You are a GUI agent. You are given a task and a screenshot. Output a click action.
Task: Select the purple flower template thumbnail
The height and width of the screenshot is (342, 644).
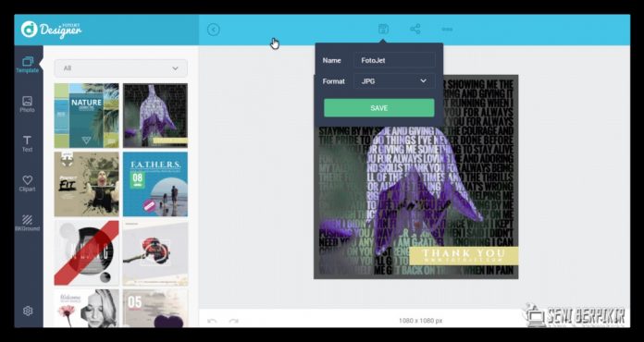coord(155,116)
